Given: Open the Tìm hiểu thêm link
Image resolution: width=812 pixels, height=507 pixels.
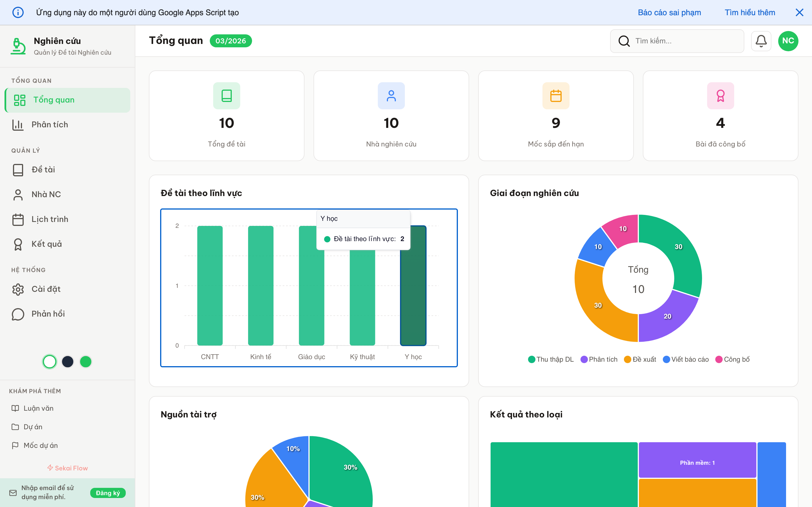Looking at the screenshot, I should click(750, 12).
